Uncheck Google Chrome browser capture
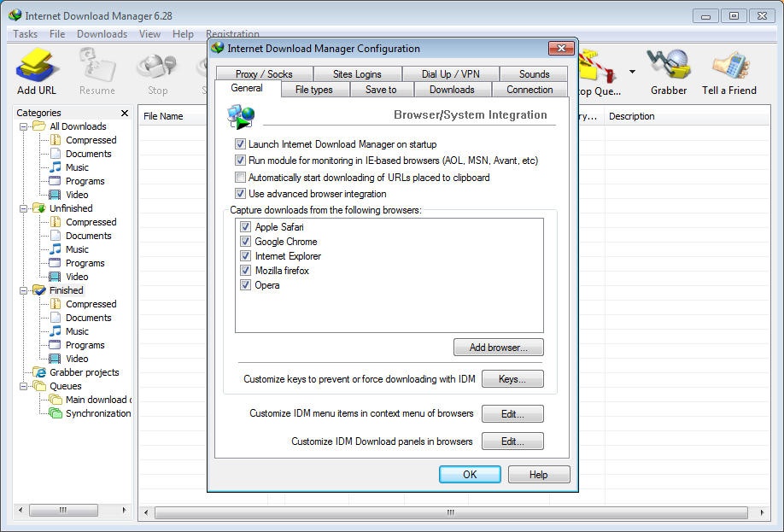Viewport: 784px width, 532px height. [246, 242]
